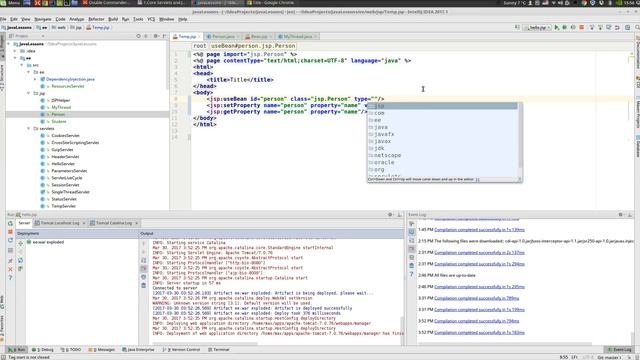The height and width of the screenshot is (360, 640).
Task: Select the CrossSiteScriptingServlet class in tree
Action: pos(75,142)
